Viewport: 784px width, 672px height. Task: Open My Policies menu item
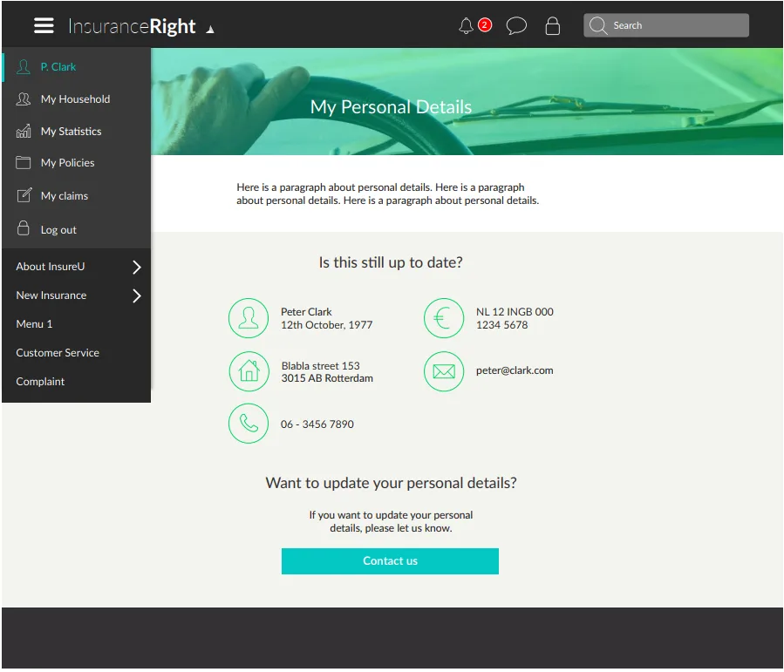click(x=77, y=163)
